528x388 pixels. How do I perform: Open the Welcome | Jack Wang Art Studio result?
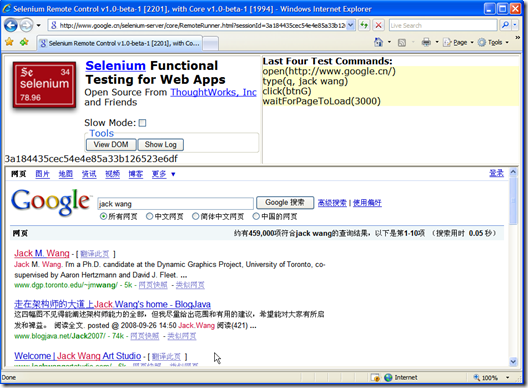pyautogui.click(x=77, y=356)
